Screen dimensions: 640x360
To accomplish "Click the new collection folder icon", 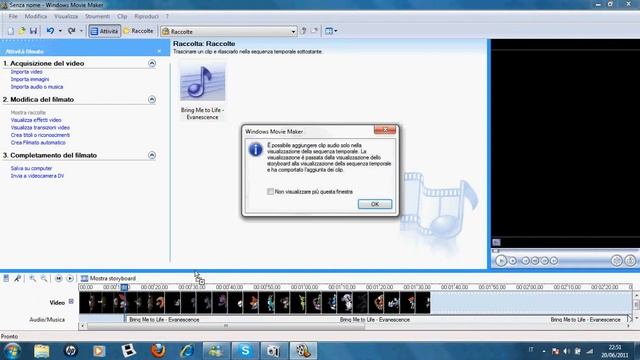I will (315, 31).
